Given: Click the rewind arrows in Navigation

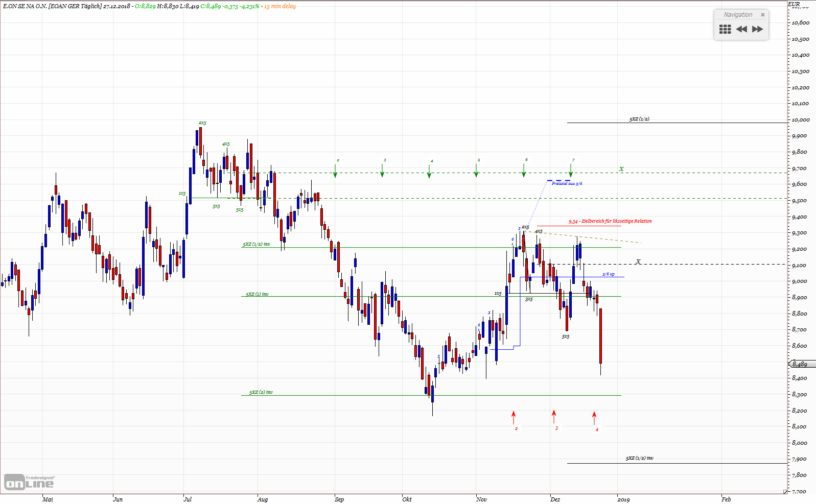Looking at the screenshot, I should (741, 29).
